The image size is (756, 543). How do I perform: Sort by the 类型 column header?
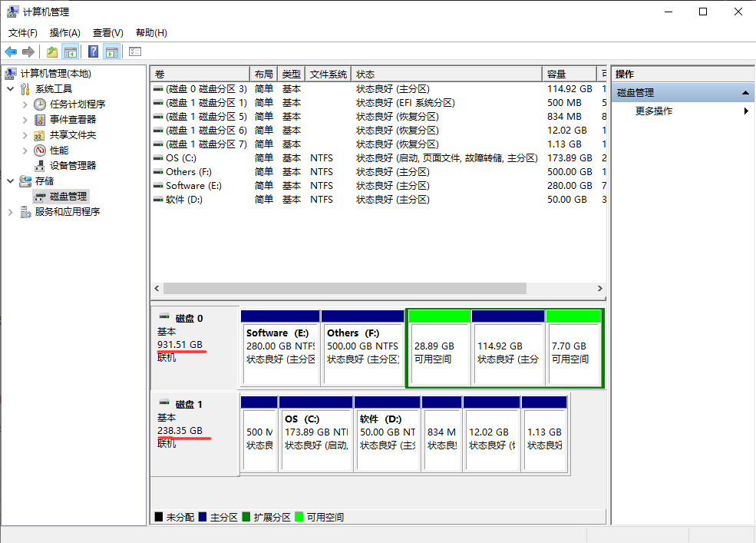291,74
